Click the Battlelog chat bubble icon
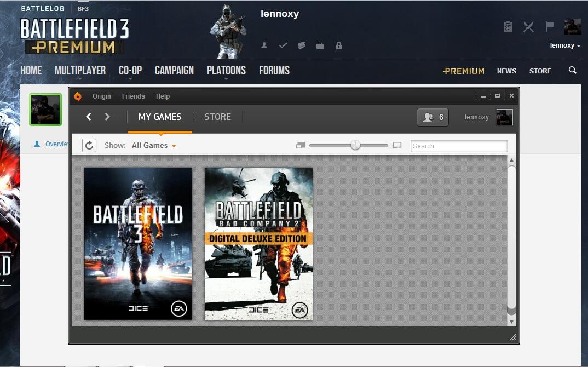Viewport: 588px width, 367px height. [x=302, y=45]
